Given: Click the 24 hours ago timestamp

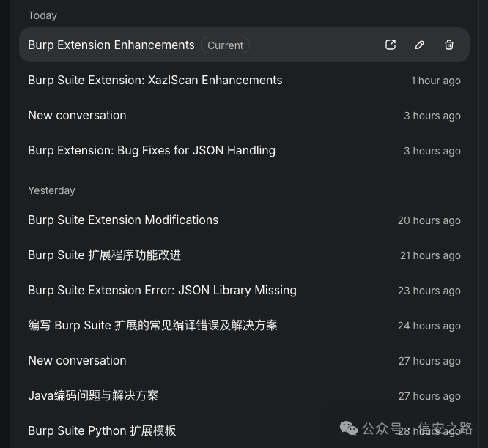Looking at the screenshot, I should pos(429,326).
